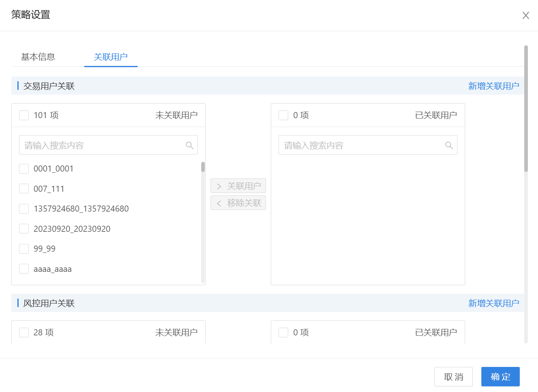Switch to the 关联用户 tab
The image size is (538, 392).
pyautogui.click(x=111, y=57)
